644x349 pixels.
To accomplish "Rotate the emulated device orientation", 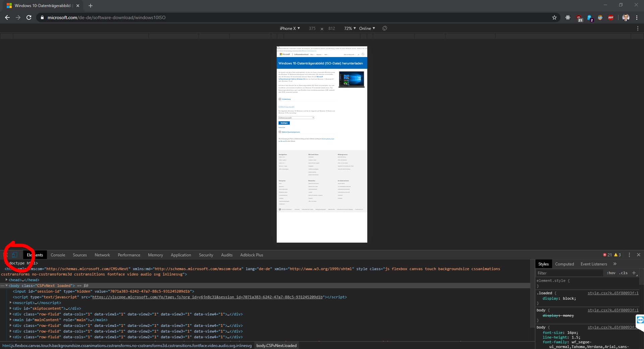I will [385, 28].
